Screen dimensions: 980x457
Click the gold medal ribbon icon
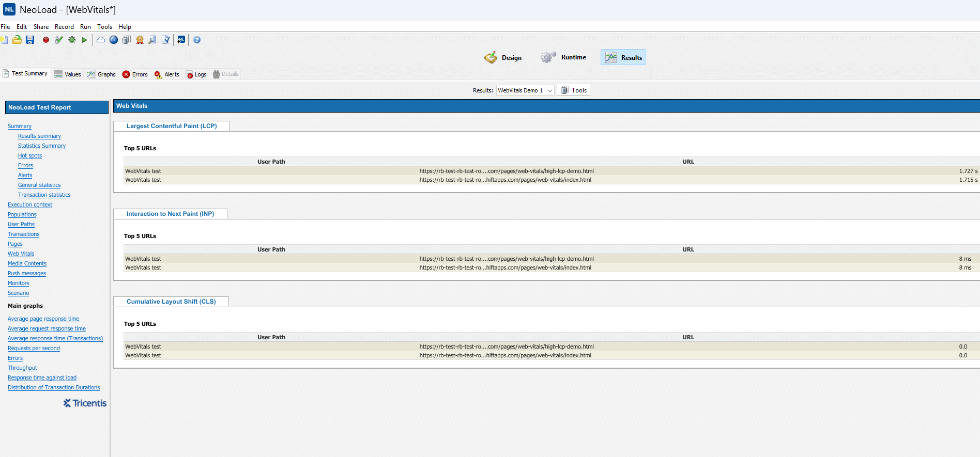(x=140, y=40)
